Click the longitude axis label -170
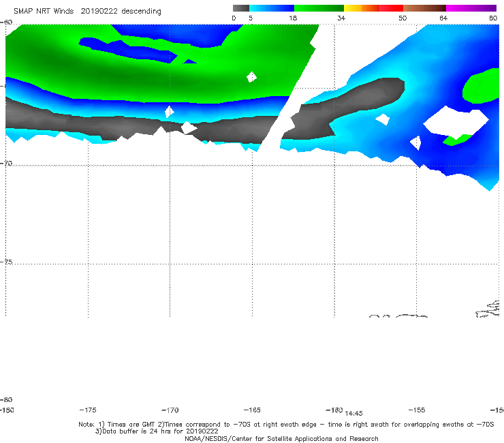 [170, 410]
